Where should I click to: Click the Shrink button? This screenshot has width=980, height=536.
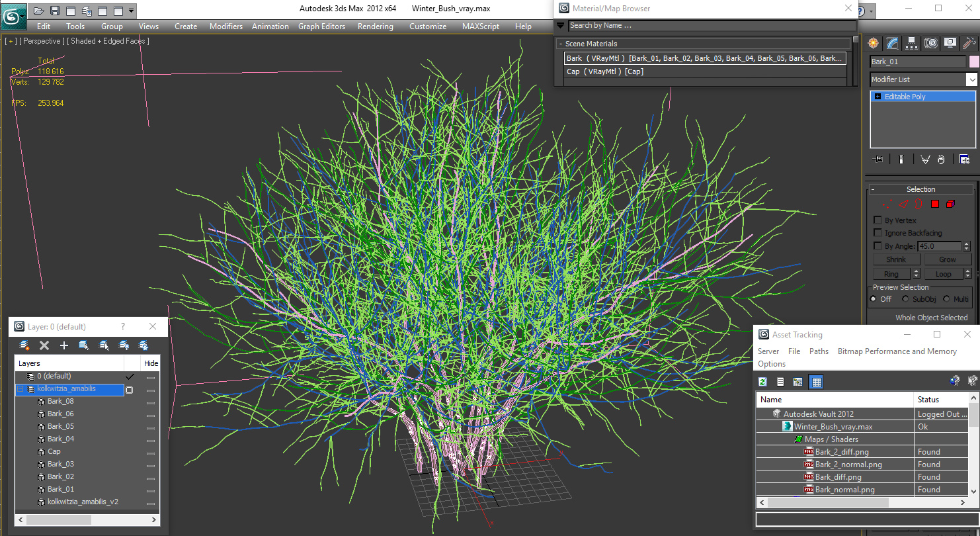[x=896, y=259]
